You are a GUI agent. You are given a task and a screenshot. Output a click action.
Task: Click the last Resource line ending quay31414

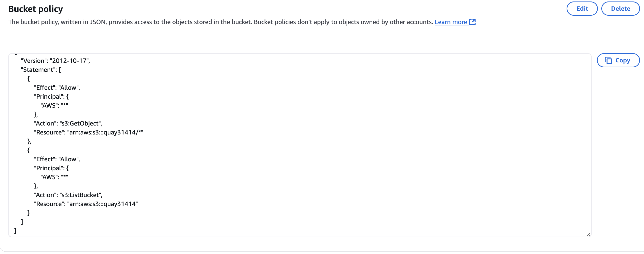click(86, 204)
